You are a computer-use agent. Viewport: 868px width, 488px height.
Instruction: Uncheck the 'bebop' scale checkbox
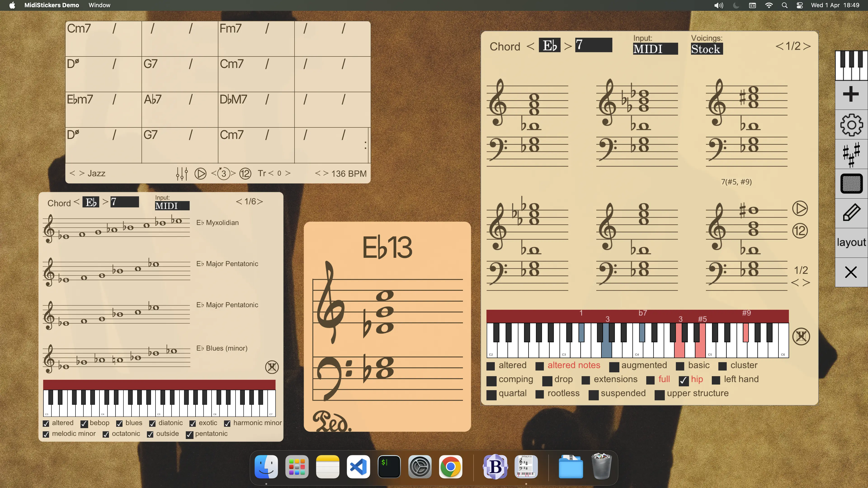click(x=84, y=424)
